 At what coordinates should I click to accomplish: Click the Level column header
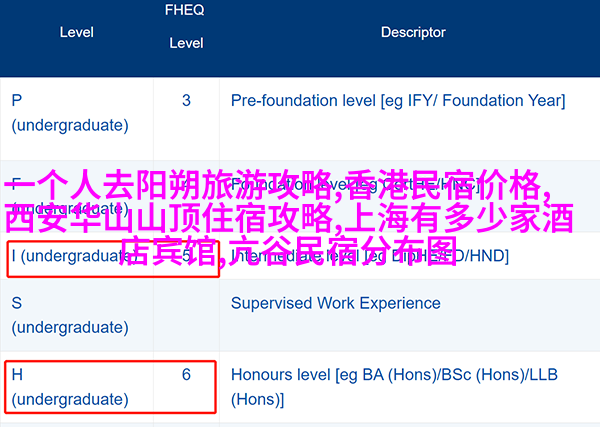77,33
